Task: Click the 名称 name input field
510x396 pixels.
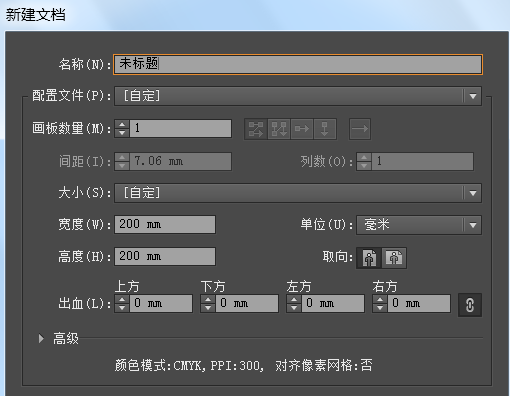Action: point(298,64)
